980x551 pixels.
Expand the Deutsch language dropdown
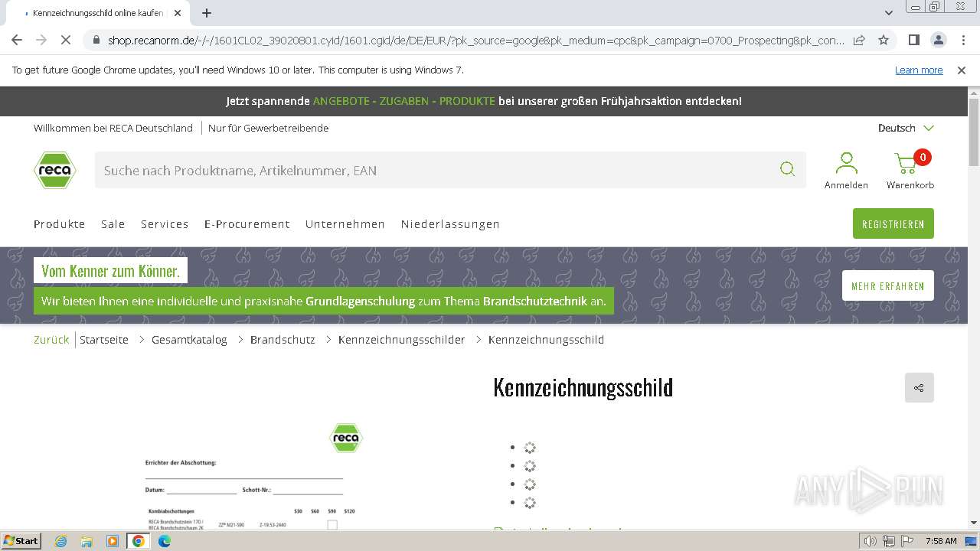906,128
